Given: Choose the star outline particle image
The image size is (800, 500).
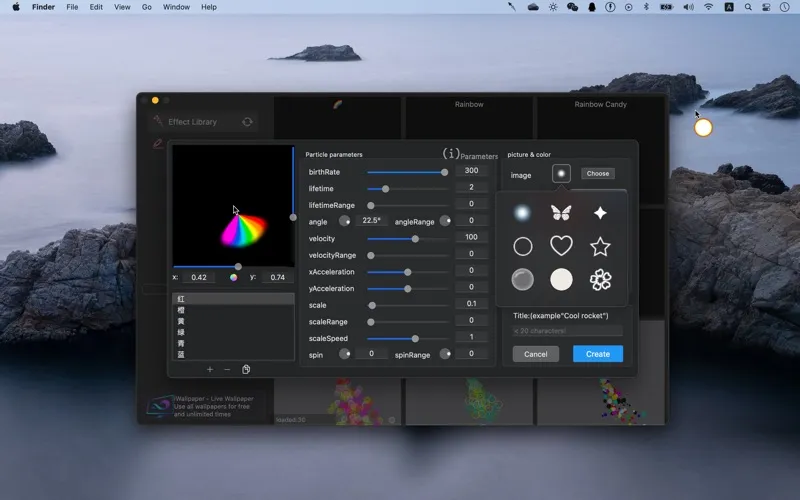Looking at the screenshot, I should coord(601,246).
